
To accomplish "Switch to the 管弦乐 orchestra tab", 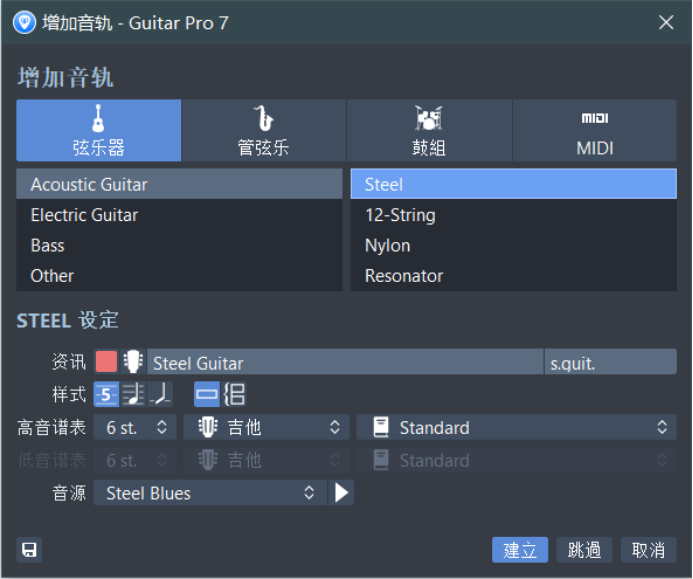I will click(263, 131).
